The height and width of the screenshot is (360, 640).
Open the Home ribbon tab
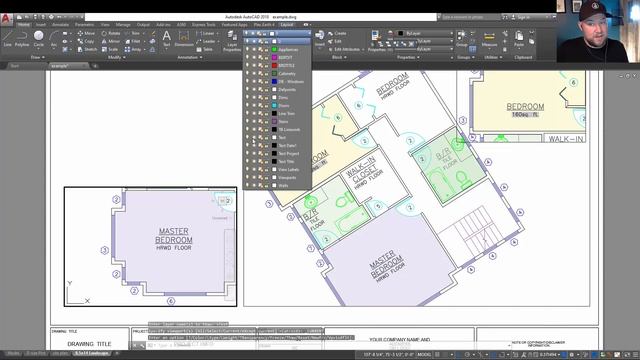tap(24, 25)
